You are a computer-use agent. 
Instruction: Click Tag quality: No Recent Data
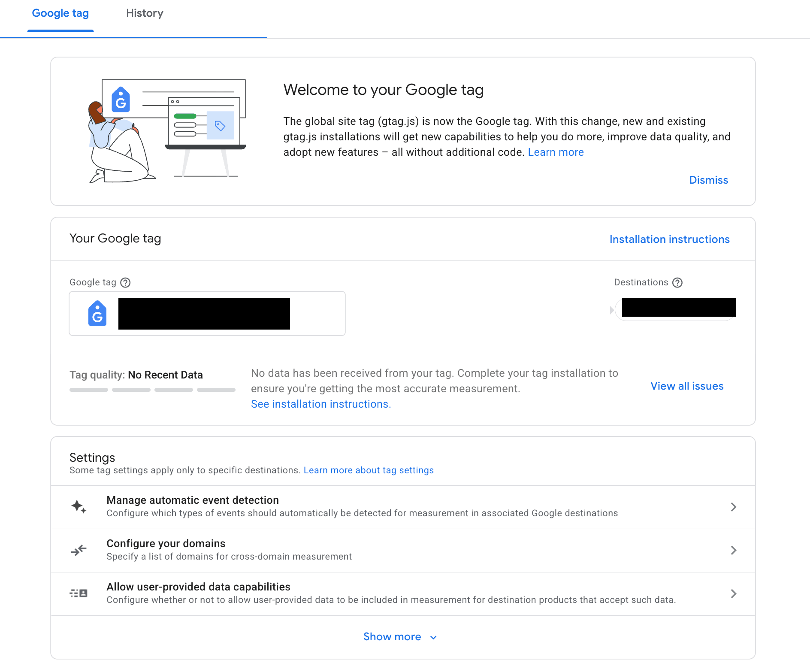coord(136,375)
